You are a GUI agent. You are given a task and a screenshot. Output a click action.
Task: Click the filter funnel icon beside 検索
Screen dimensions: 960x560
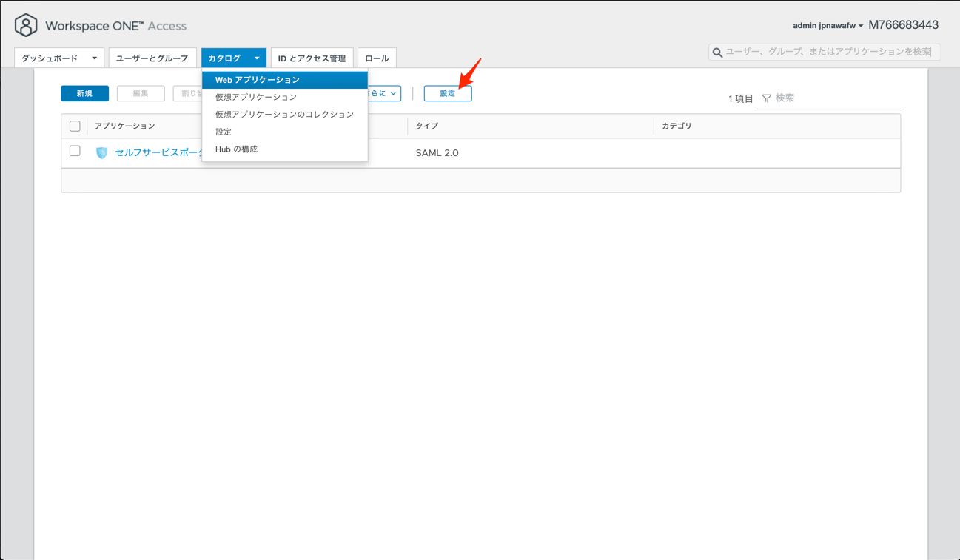pyautogui.click(x=767, y=98)
